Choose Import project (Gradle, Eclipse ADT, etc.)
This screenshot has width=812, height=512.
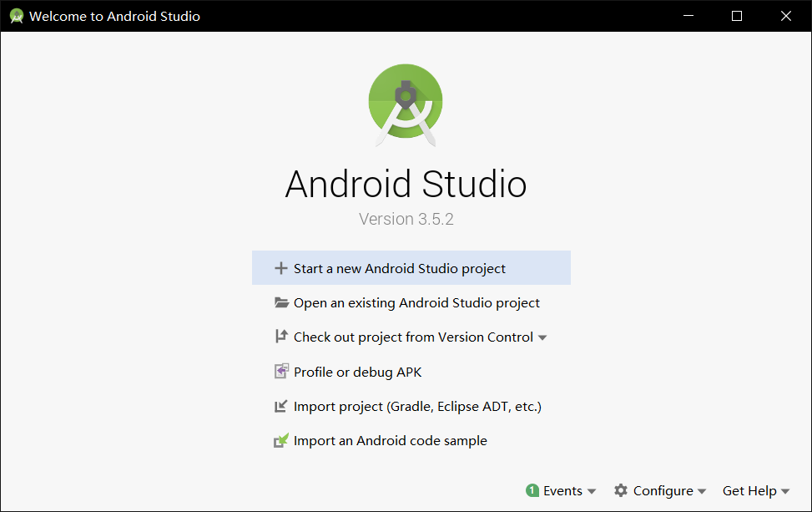[417, 406]
